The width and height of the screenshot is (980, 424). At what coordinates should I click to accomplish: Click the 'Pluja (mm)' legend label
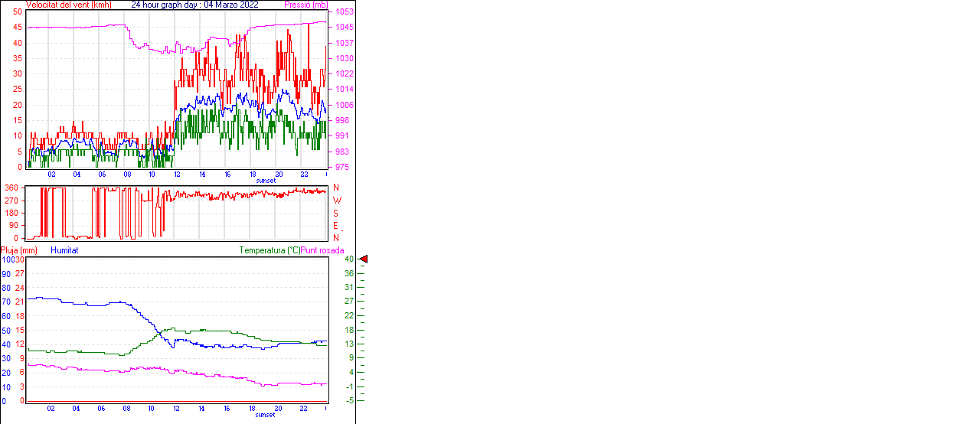click(x=19, y=250)
